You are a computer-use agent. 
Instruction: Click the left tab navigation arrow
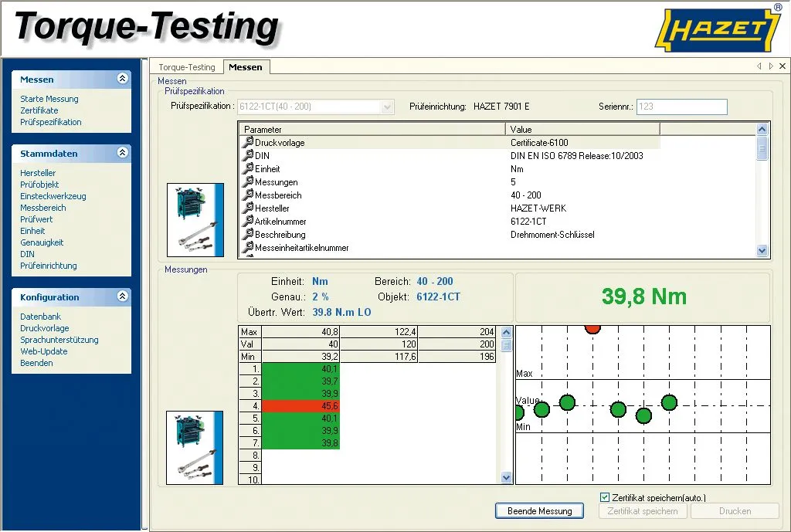point(758,66)
